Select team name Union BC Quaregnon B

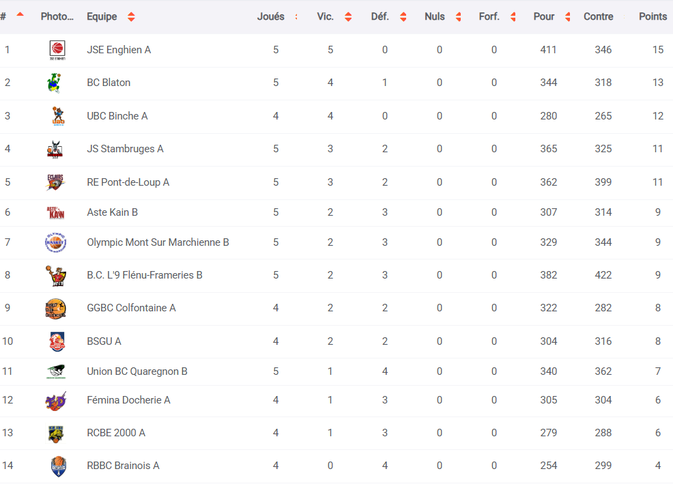point(137,371)
